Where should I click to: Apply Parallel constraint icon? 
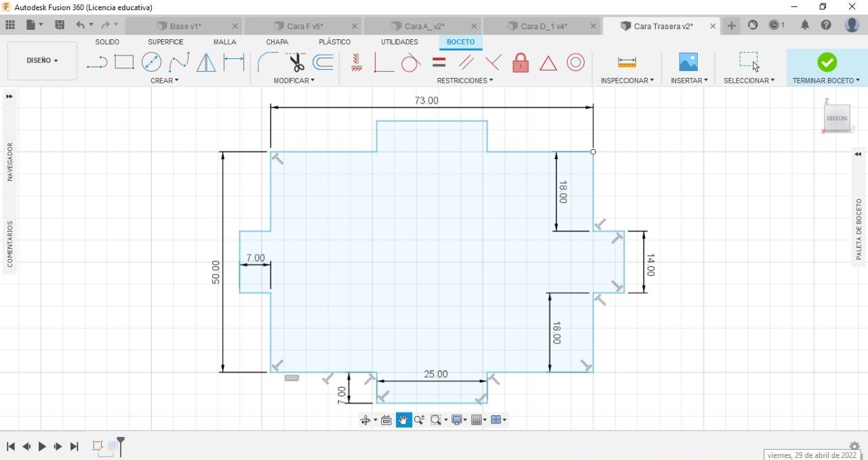click(x=466, y=62)
